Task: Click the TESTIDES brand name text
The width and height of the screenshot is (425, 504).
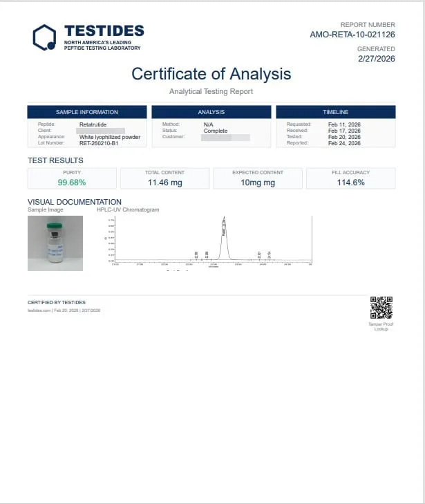Action: (104, 31)
